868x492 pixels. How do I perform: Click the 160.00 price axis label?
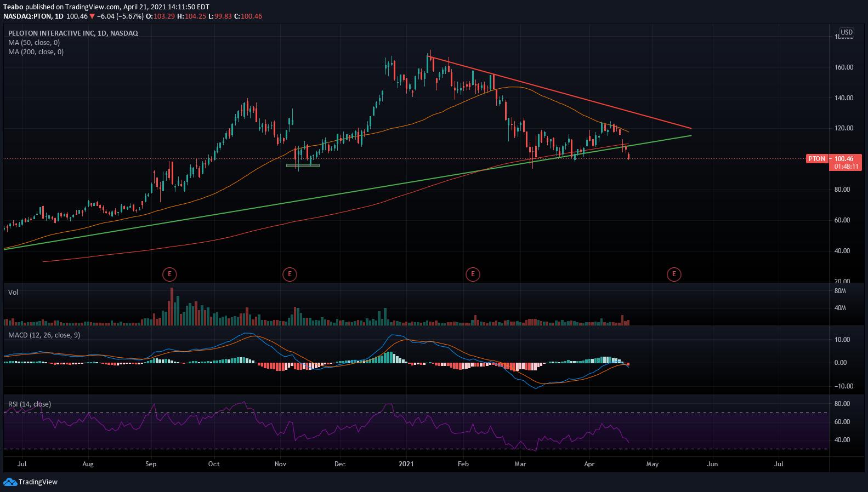coord(844,67)
